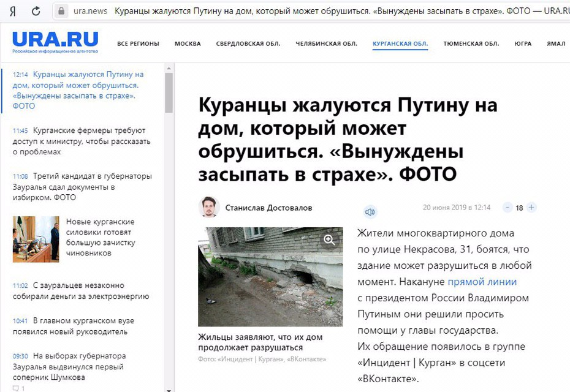
Task: Open the comments icon under Shumkov news
Action: point(16,388)
